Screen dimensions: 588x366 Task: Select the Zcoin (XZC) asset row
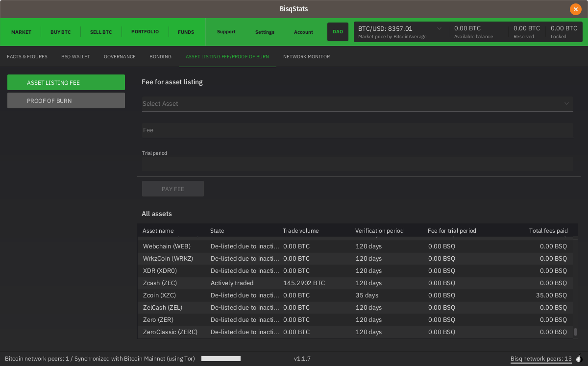click(x=355, y=295)
